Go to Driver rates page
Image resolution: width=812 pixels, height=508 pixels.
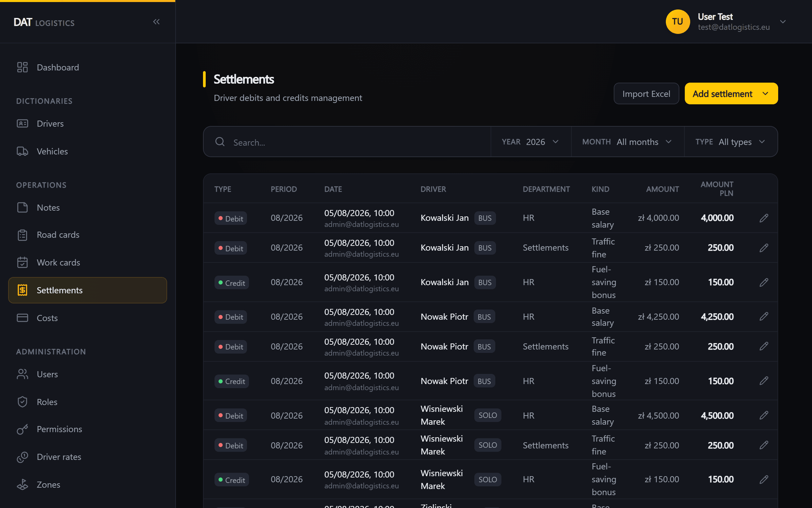click(x=88, y=457)
